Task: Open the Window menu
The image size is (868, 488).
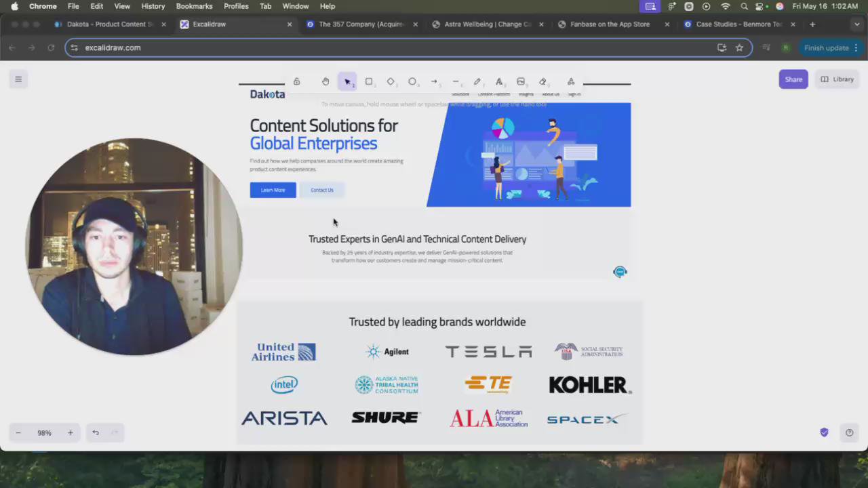Action: coord(296,6)
